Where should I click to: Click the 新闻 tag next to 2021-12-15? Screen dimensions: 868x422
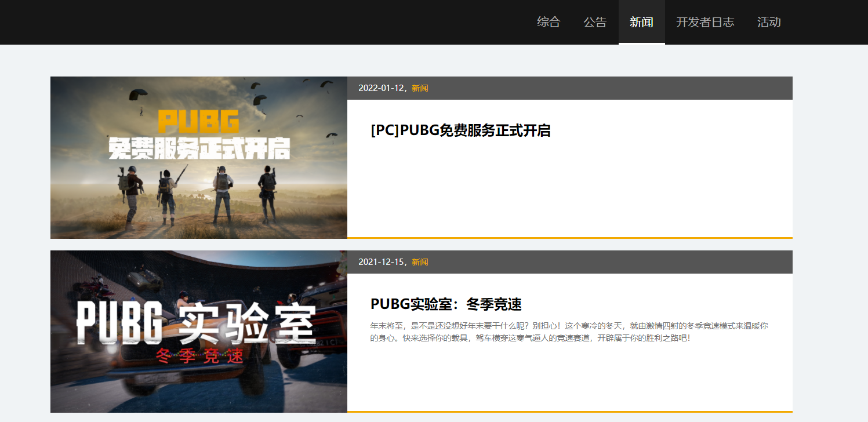[x=420, y=262]
